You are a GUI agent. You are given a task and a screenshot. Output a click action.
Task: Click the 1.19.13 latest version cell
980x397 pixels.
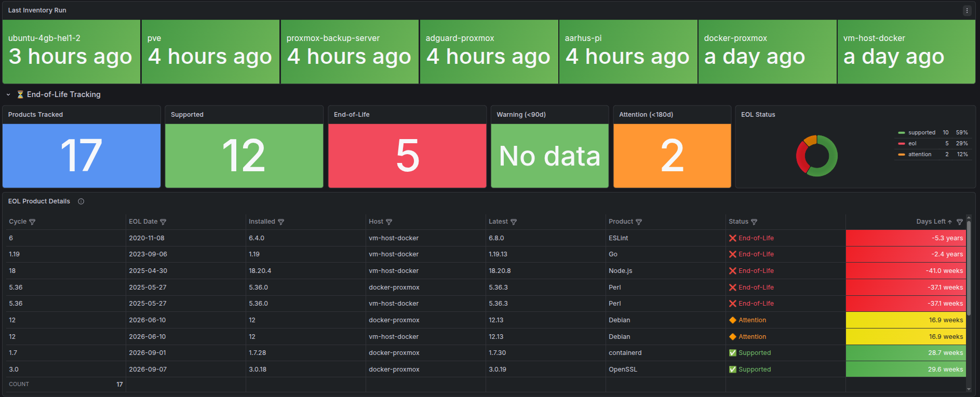tap(545, 254)
